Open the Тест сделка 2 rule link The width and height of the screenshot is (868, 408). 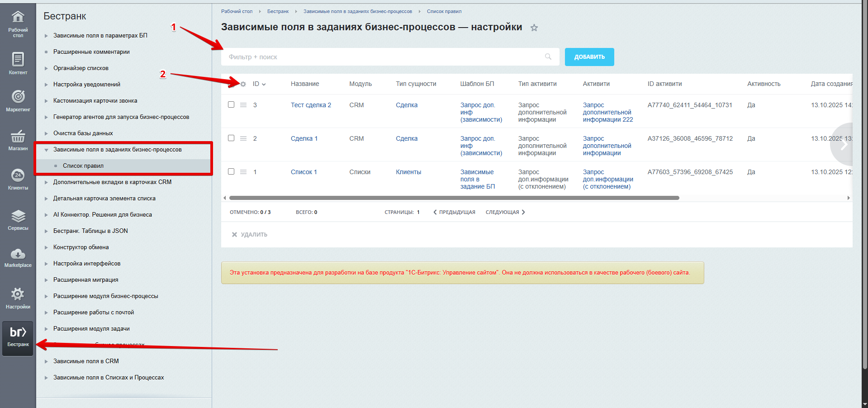coord(311,104)
